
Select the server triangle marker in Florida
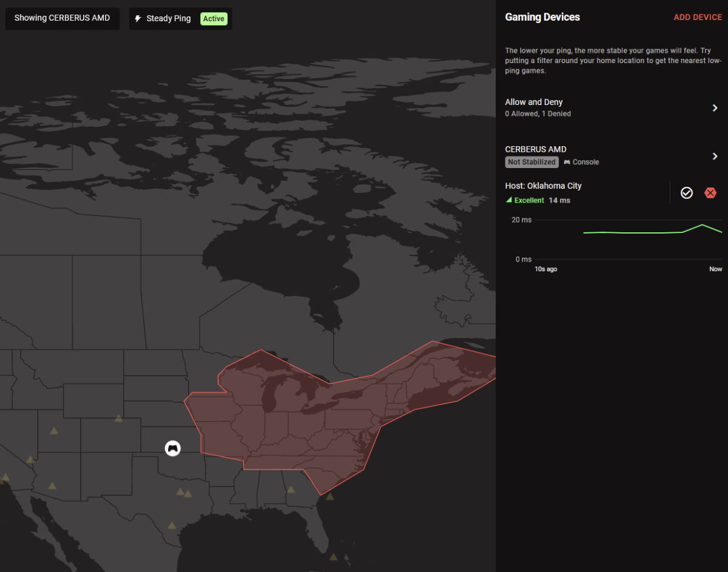[x=333, y=556]
